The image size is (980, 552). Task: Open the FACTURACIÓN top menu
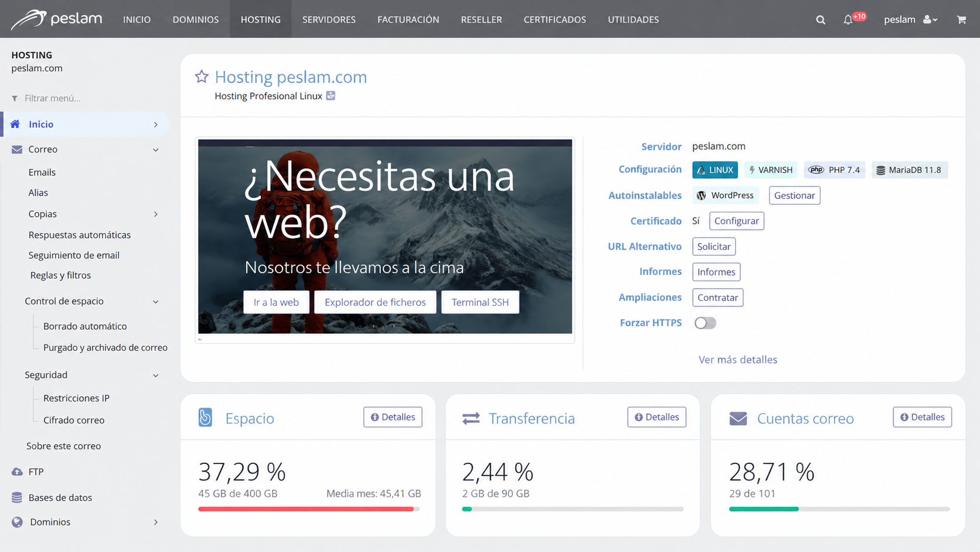(x=409, y=19)
